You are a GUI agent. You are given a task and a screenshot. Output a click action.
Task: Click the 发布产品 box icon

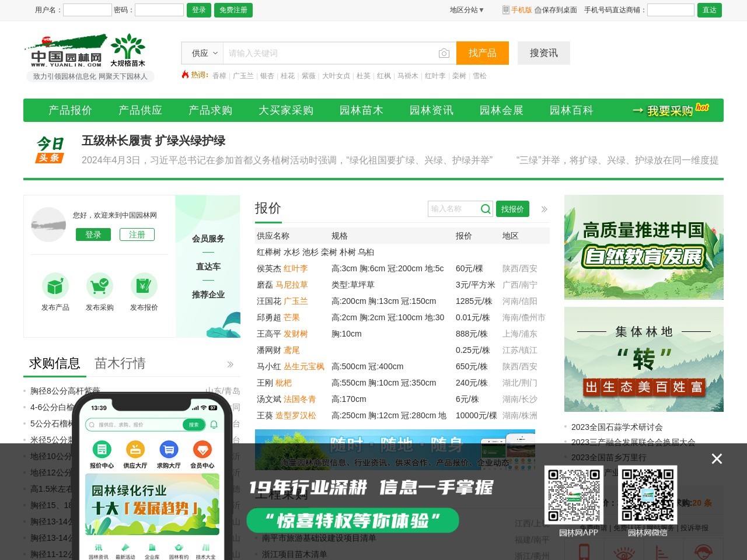pyautogui.click(x=55, y=286)
